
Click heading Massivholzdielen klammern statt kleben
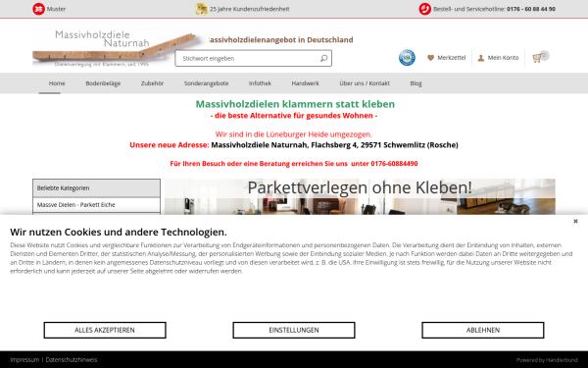click(x=295, y=104)
